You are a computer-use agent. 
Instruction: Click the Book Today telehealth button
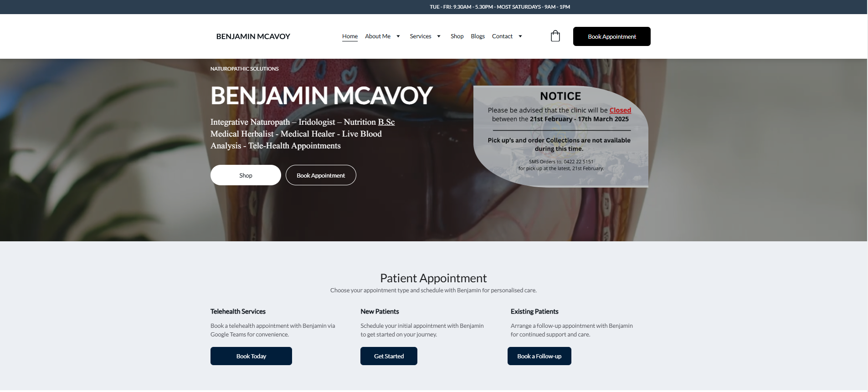251,356
